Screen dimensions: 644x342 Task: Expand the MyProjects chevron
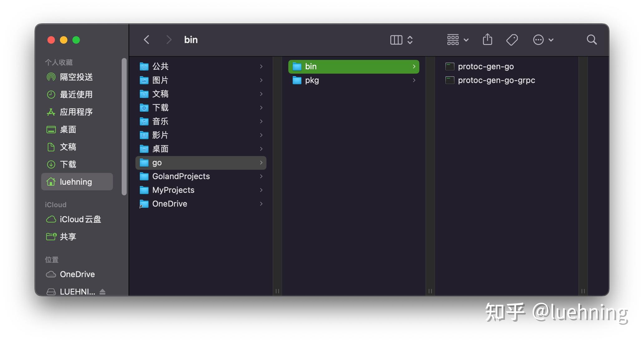tap(261, 190)
